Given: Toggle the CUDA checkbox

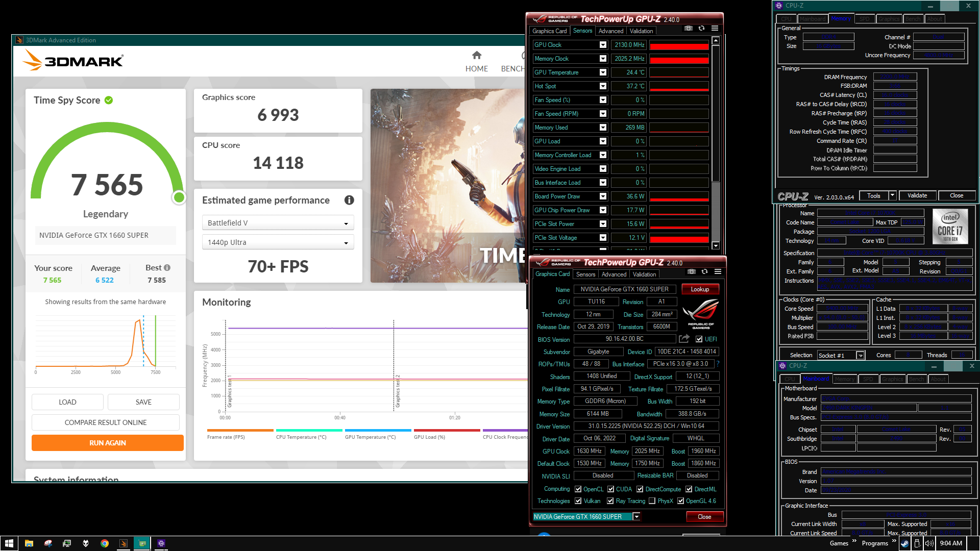Looking at the screenshot, I should [610, 489].
